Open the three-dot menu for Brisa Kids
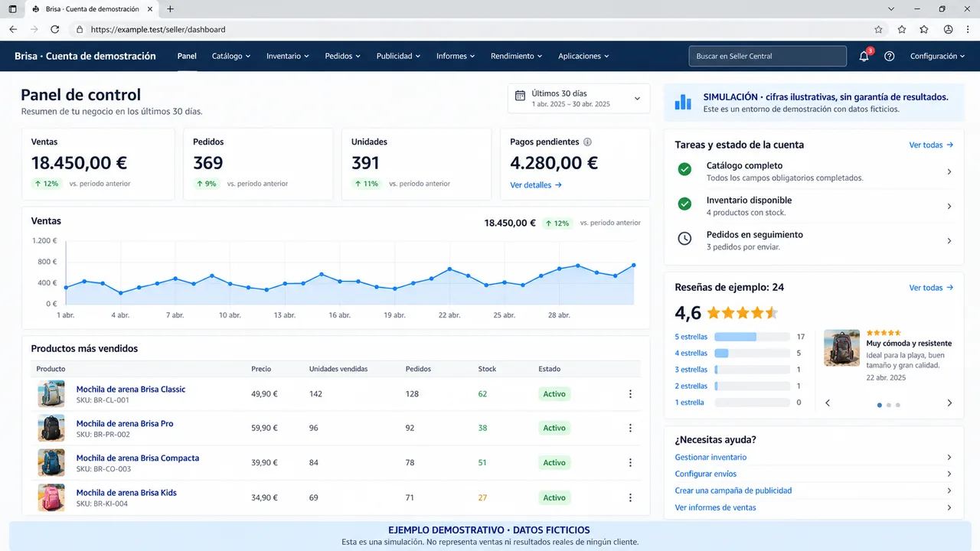Image resolution: width=980 pixels, height=551 pixels. click(630, 497)
